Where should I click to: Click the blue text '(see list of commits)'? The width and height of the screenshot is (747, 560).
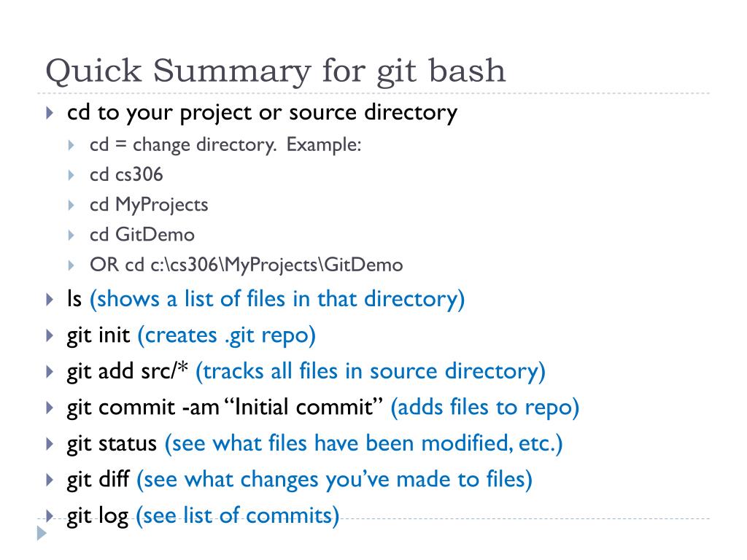coord(238,516)
